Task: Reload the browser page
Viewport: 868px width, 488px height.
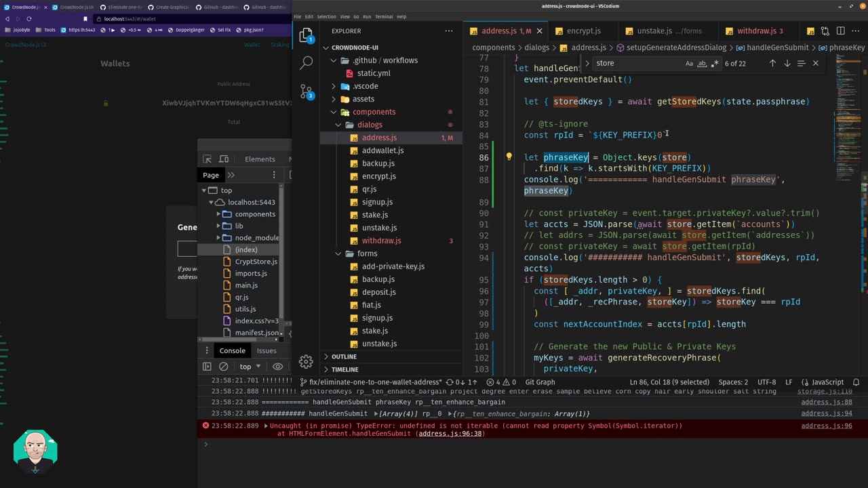Action: click(28, 19)
